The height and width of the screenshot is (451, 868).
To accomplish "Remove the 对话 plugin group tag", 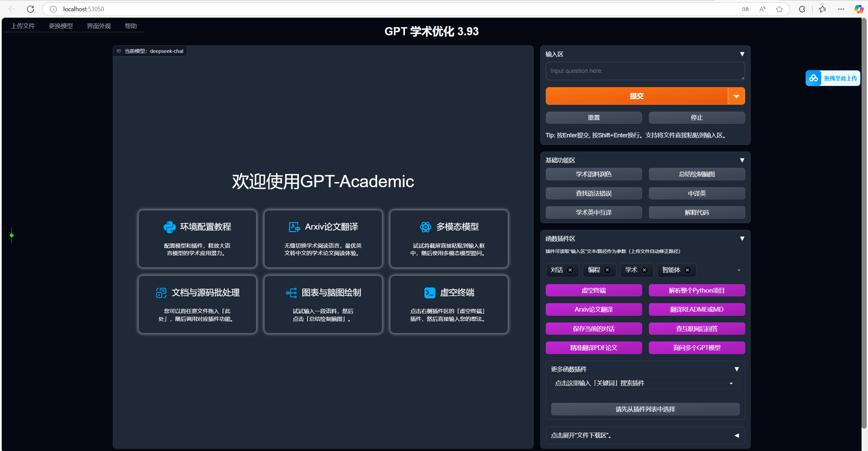I will pyautogui.click(x=570, y=270).
